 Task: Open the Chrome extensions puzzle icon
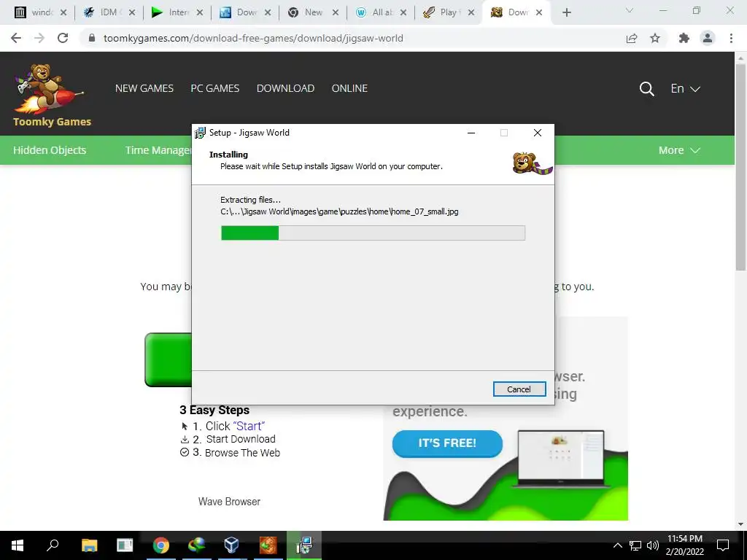pyautogui.click(x=684, y=38)
